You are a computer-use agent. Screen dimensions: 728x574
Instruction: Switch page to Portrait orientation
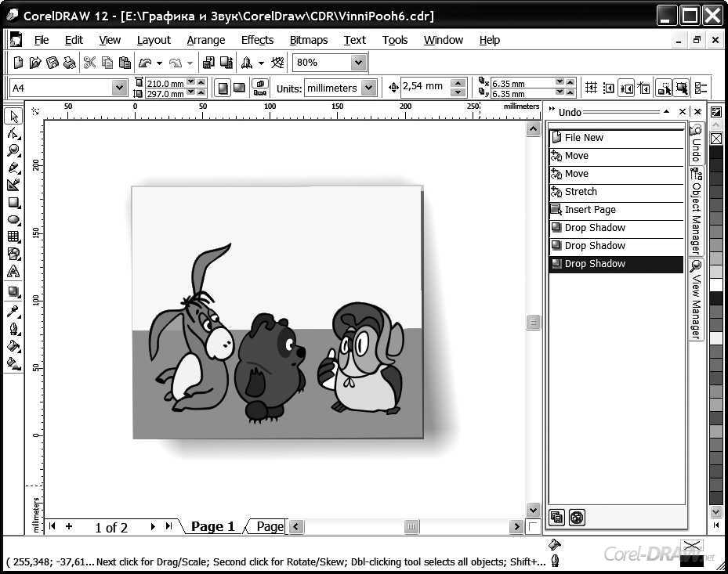tap(223, 88)
